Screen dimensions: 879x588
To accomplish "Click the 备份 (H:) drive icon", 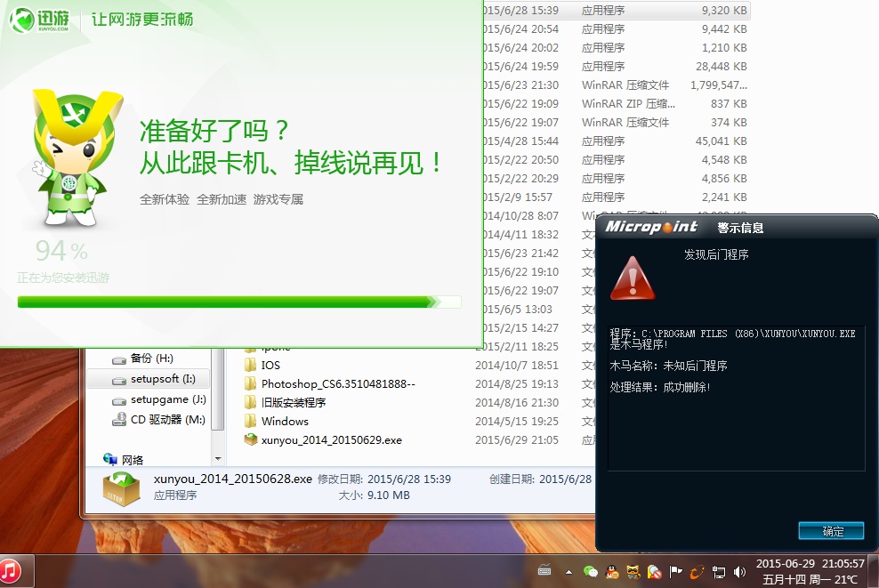I will 119,360.
